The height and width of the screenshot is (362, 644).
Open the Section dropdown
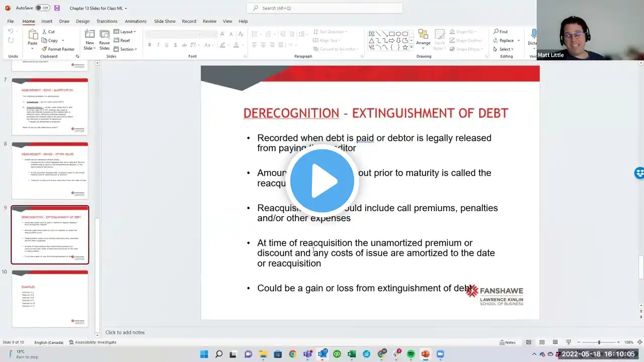(x=125, y=49)
